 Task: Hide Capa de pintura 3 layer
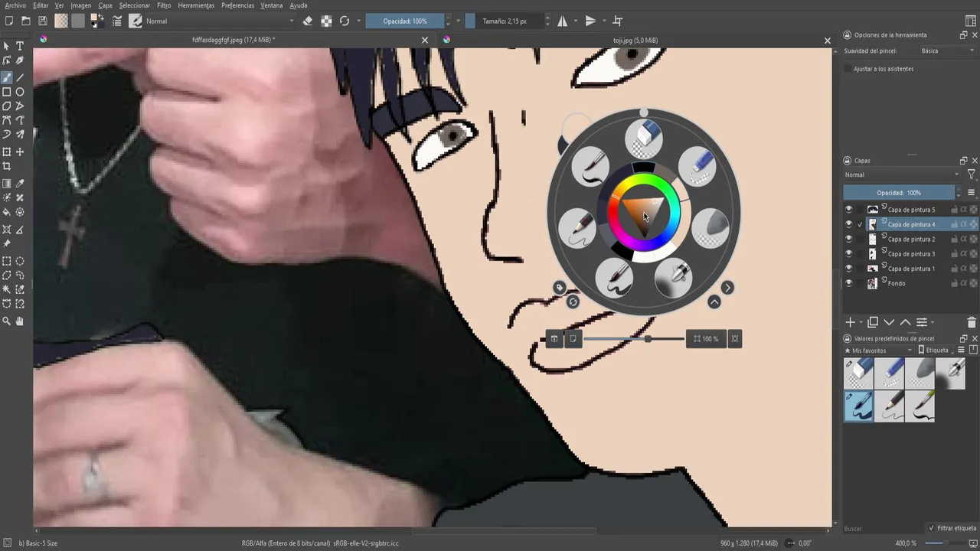pyautogui.click(x=848, y=253)
